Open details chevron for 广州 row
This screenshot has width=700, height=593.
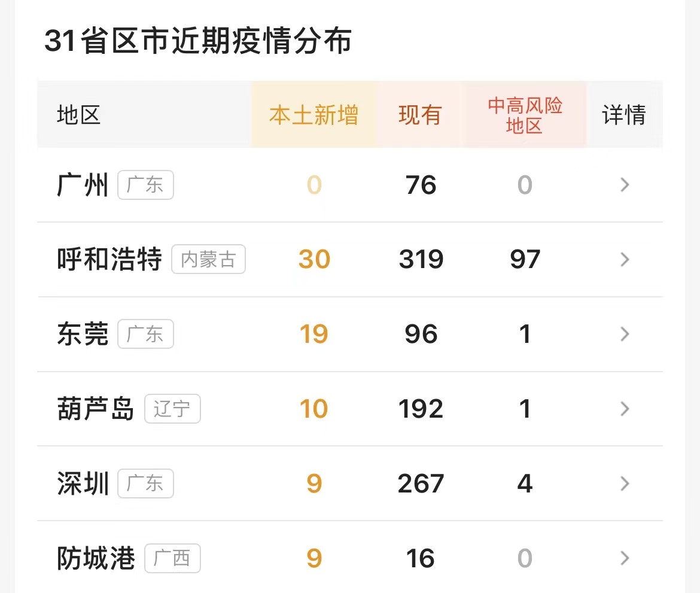(624, 185)
